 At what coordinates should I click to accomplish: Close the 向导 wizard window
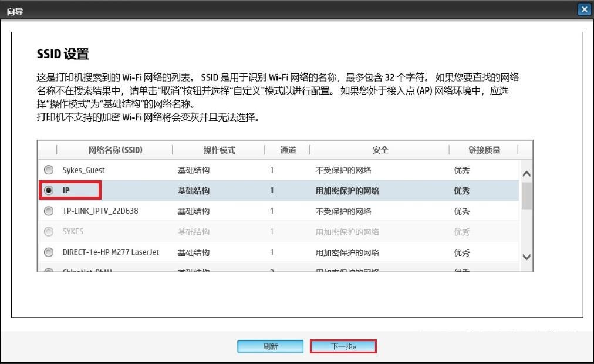pos(584,9)
